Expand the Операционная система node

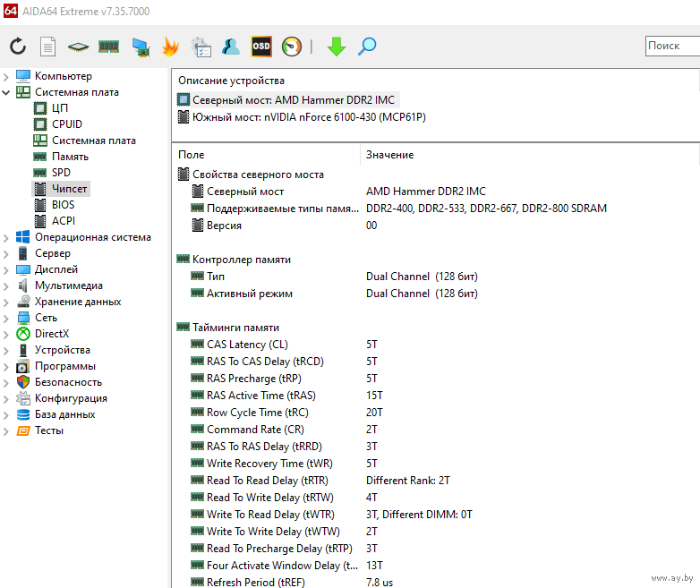(x=5, y=238)
